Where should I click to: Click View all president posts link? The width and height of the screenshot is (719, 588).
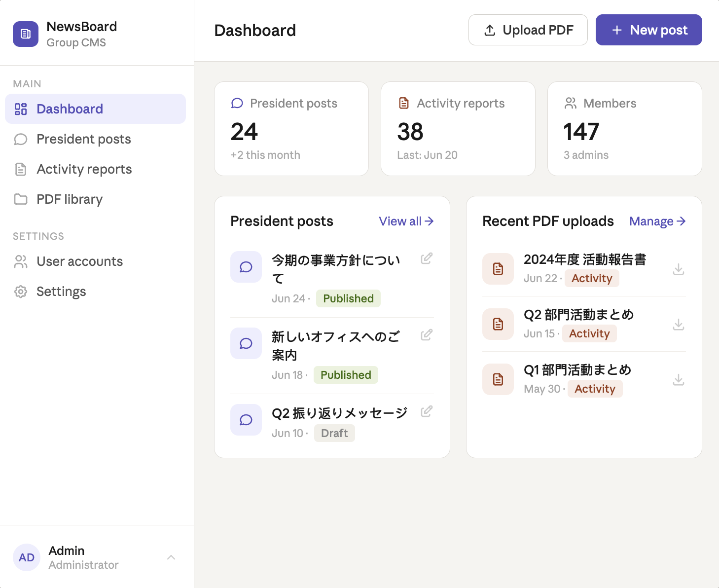coord(406,221)
